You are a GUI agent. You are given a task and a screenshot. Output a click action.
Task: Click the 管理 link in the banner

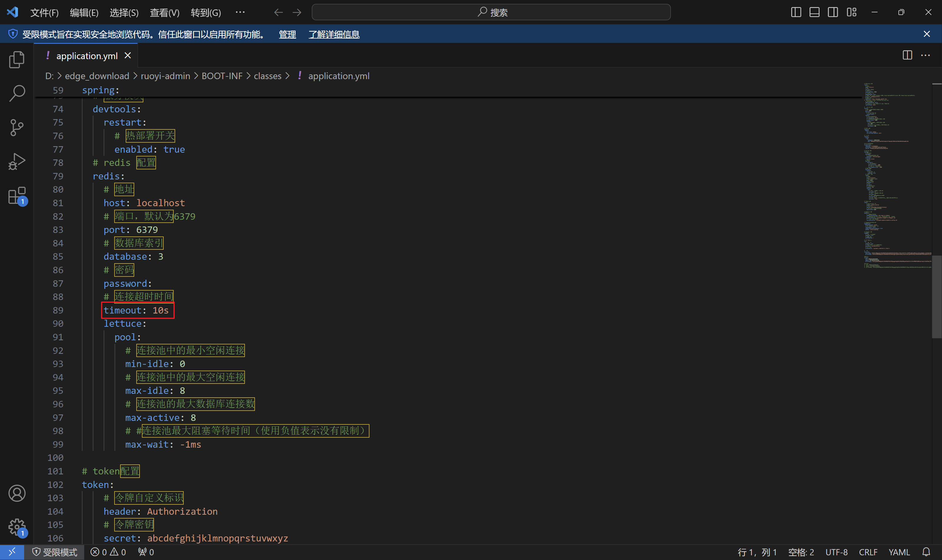pyautogui.click(x=287, y=34)
